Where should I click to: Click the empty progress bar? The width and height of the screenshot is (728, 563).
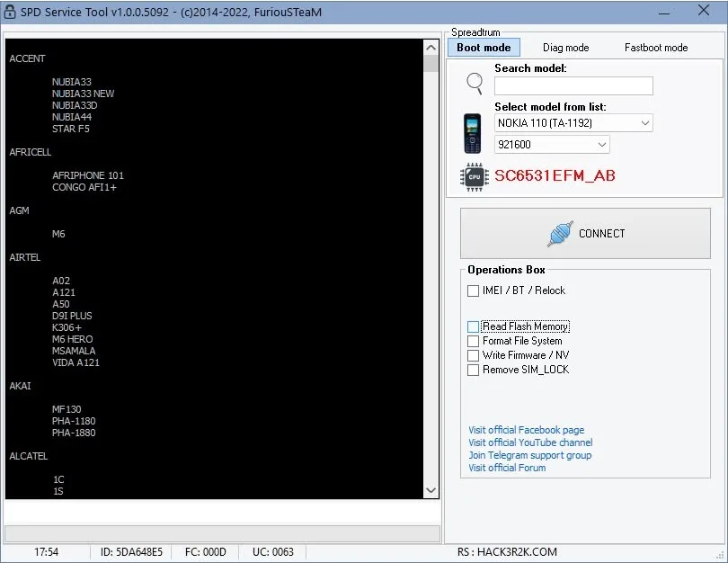222,533
